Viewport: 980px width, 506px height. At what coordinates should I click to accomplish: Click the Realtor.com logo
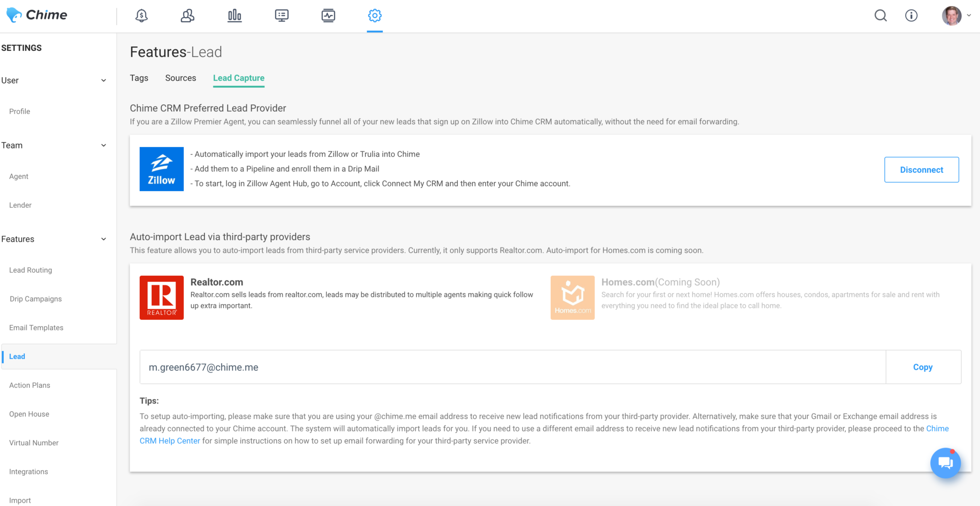pyautogui.click(x=162, y=298)
